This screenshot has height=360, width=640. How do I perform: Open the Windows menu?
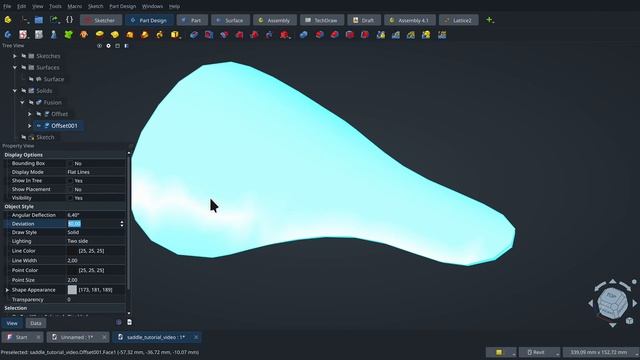(x=152, y=6)
